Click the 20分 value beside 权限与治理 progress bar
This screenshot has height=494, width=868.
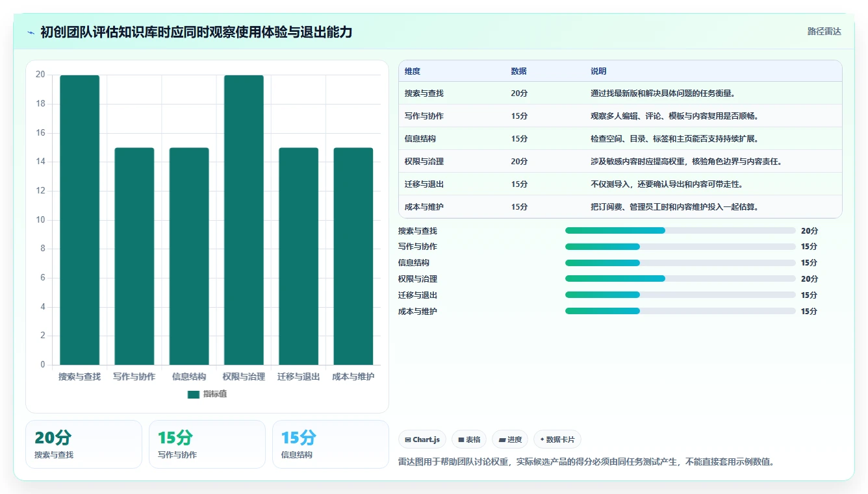pos(810,279)
